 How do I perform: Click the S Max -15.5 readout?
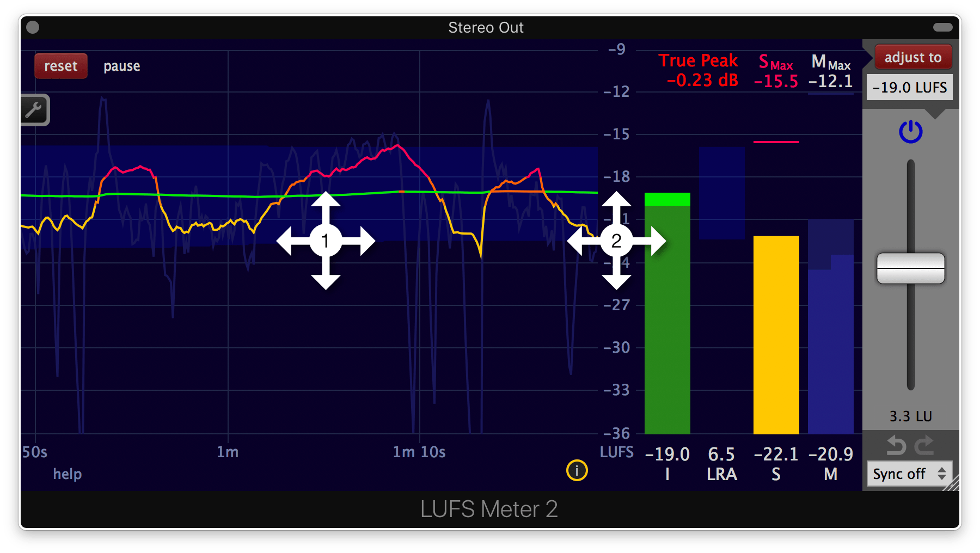pos(776,71)
